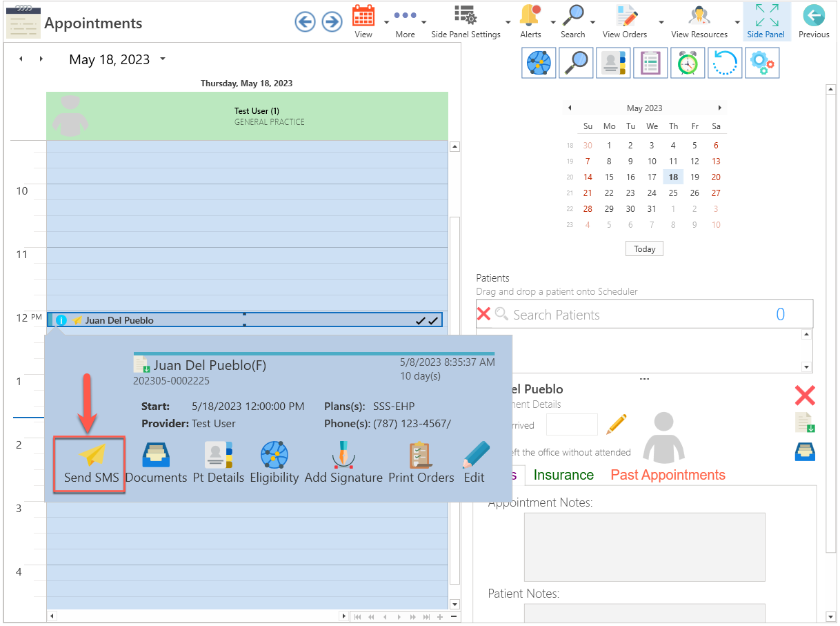The height and width of the screenshot is (626, 840).
Task: Open the Alerts bell
Action: pyautogui.click(x=530, y=21)
